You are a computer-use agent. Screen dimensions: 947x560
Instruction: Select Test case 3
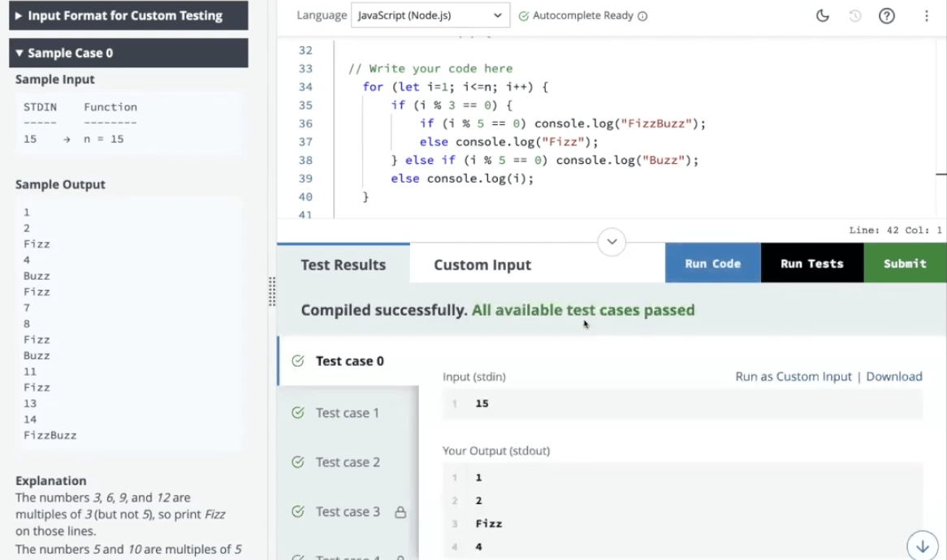(x=348, y=512)
